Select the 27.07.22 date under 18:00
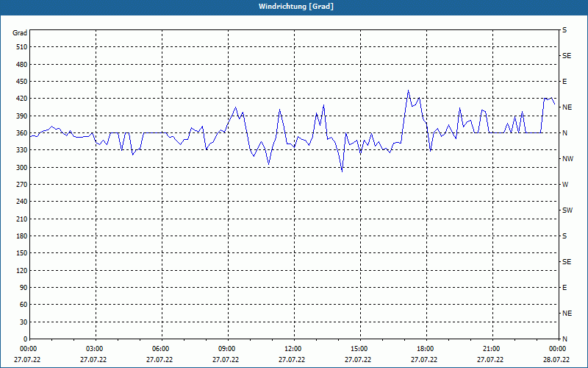This screenshot has height=368, width=588. point(424,360)
